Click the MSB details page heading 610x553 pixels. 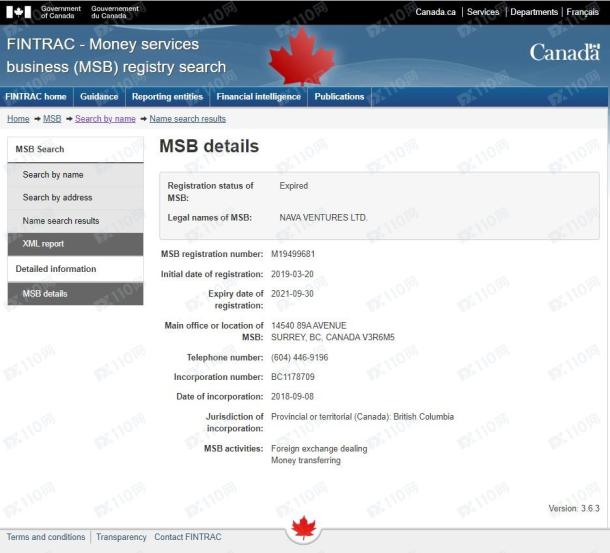[209, 146]
